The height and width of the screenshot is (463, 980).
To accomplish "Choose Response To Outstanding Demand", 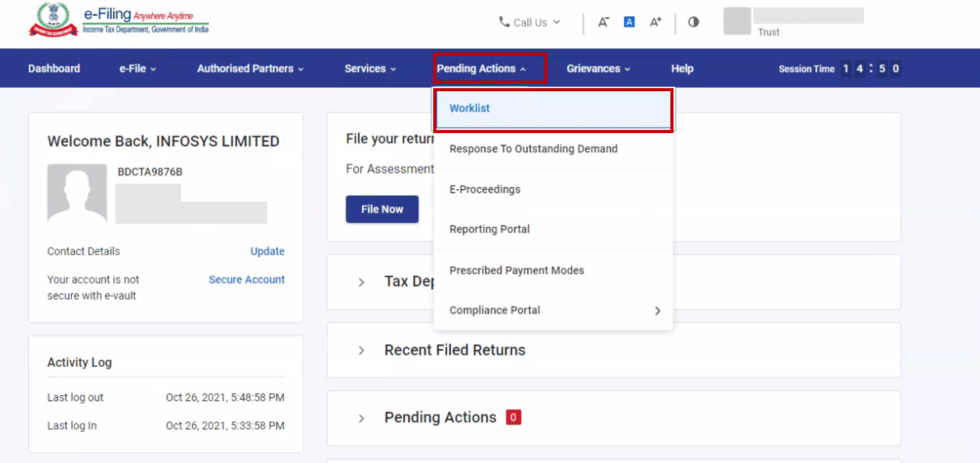I will (533, 149).
